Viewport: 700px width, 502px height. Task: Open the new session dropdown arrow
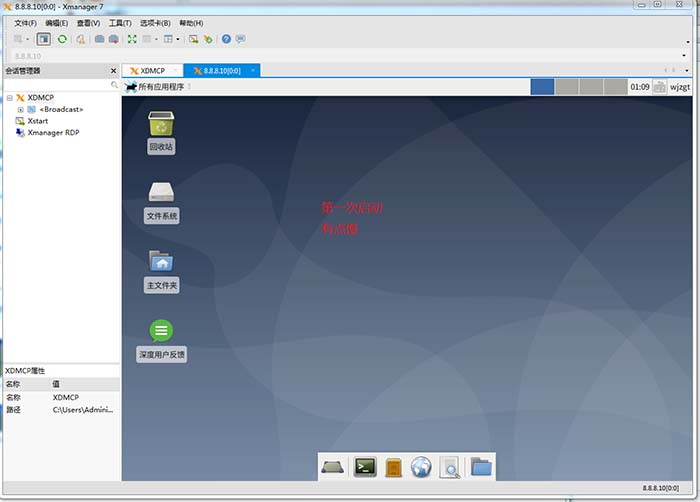pos(27,39)
